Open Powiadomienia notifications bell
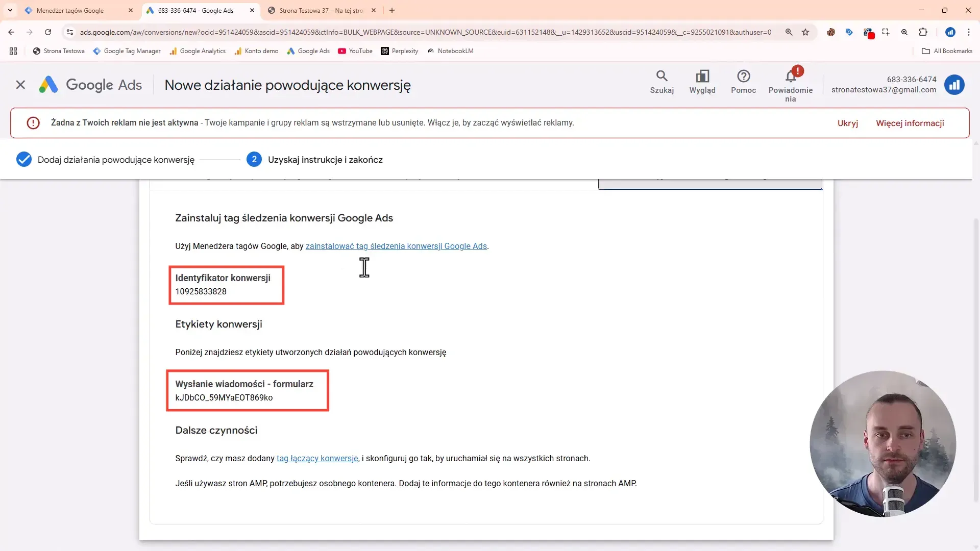 pyautogui.click(x=791, y=84)
